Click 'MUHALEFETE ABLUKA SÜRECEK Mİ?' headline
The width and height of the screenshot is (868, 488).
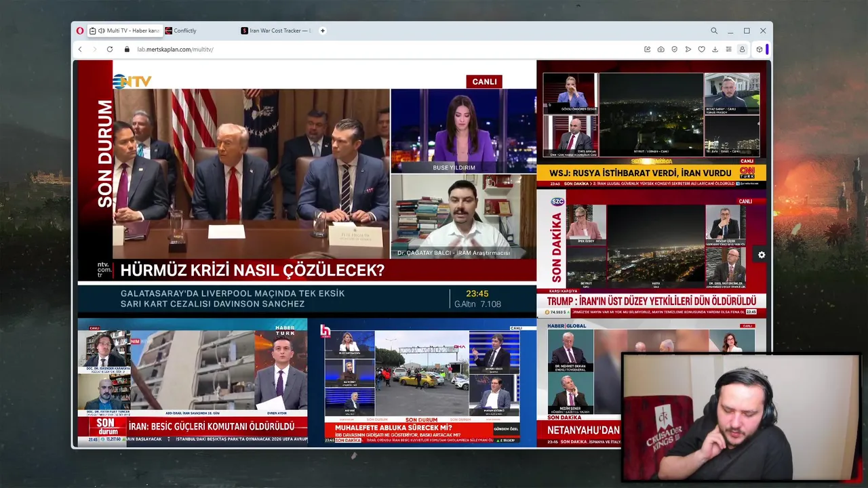point(393,428)
